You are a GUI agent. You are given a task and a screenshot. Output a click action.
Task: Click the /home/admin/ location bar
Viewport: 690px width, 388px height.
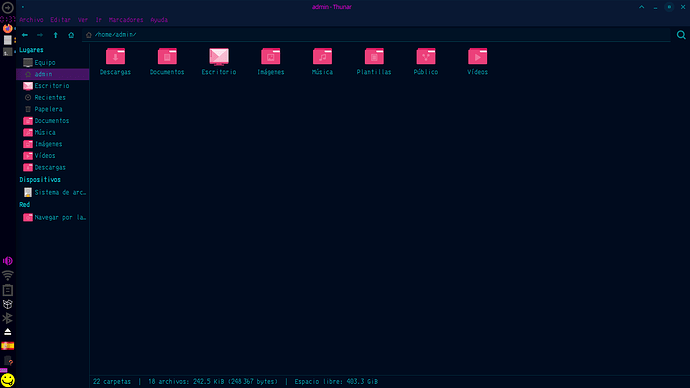pyautogui.click(x=376, y=35)
